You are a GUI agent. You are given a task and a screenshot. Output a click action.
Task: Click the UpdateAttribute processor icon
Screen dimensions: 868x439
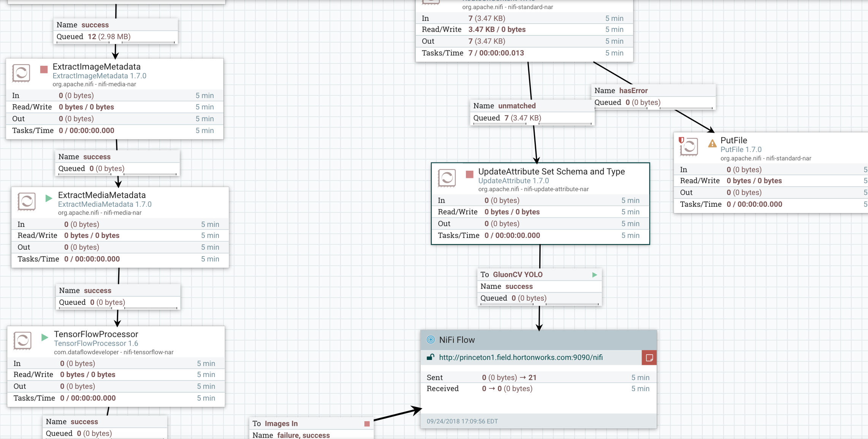coord(447,178)
